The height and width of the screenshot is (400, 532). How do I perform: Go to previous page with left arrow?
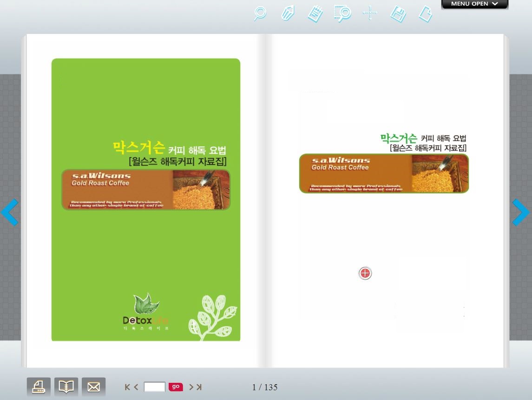coord(9,212)
